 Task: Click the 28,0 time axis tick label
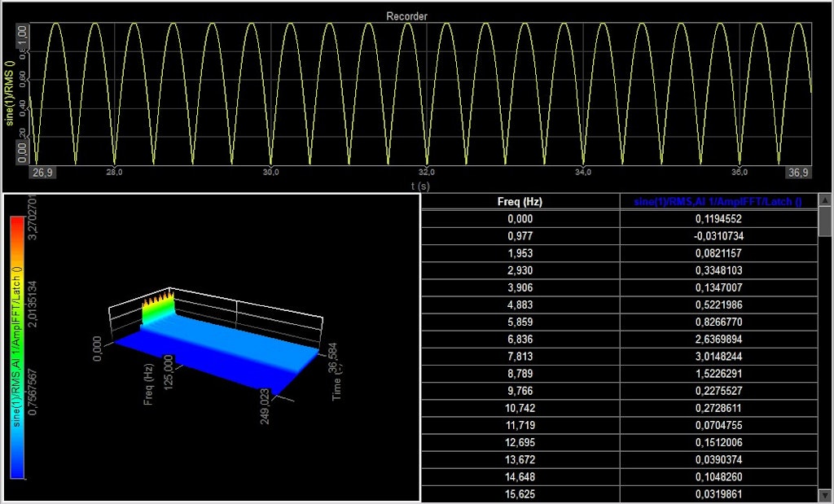point(114,173)
